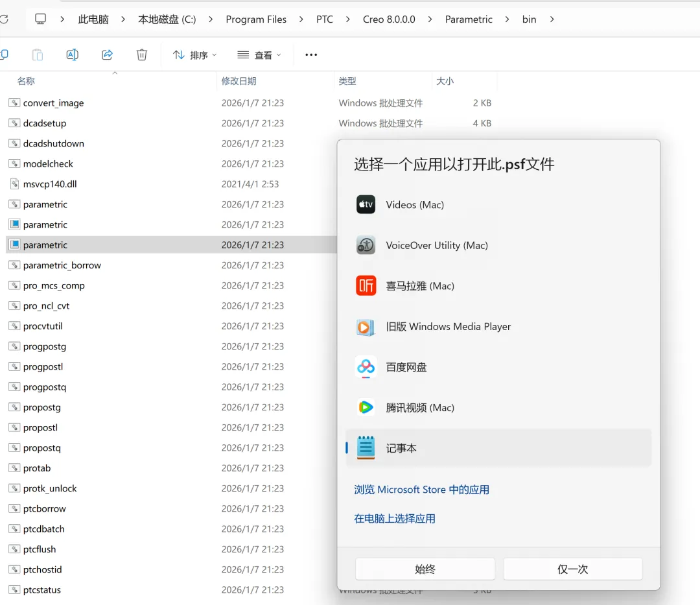700x605 pixels.
Task: Expand chevron after Parametric breadcrumb
Action: pos(507,19)
